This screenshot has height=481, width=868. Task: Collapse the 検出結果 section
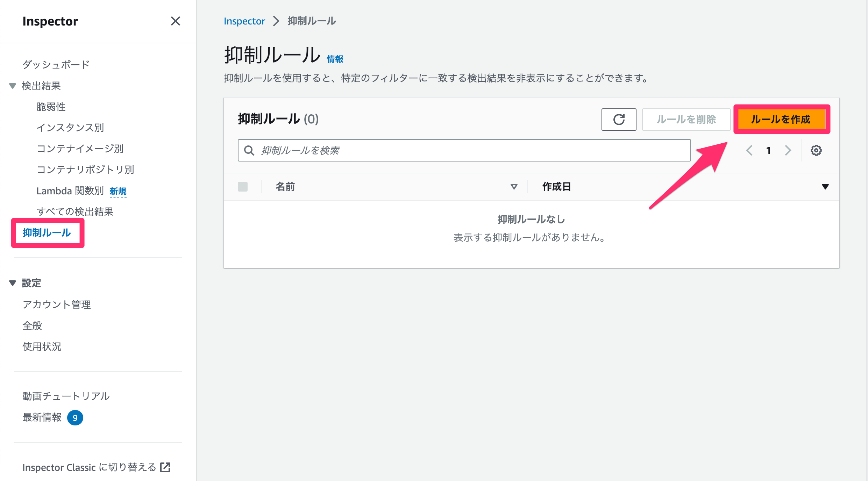click(x=13, y=86)
